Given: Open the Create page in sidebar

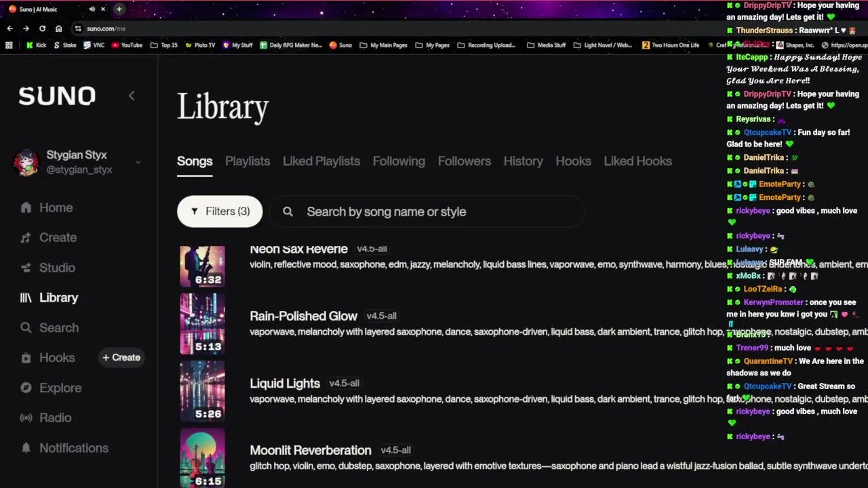Looking at the screenshot, I should click(48, 237).
